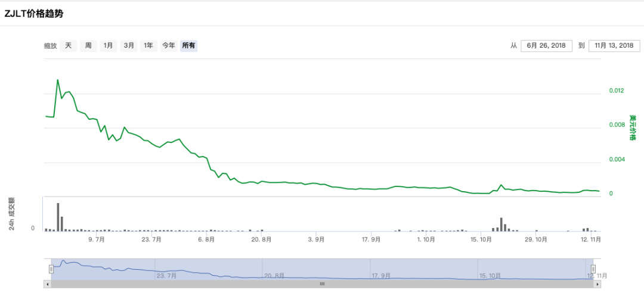
Task: Edit the start date field 6月 26, 2018
Action: (546, 46)
